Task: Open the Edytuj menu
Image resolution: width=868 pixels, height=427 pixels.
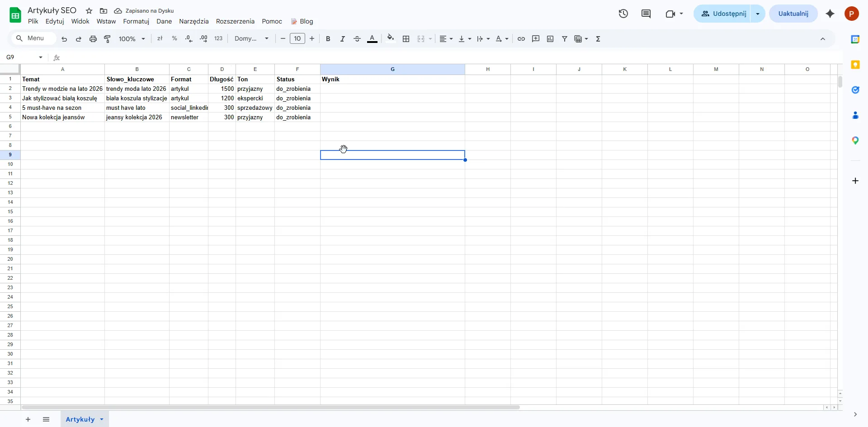Action: (55, 21)
